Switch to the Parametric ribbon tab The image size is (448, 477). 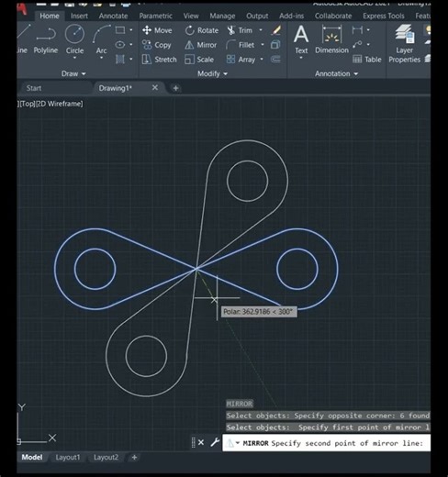click(156, 16)
